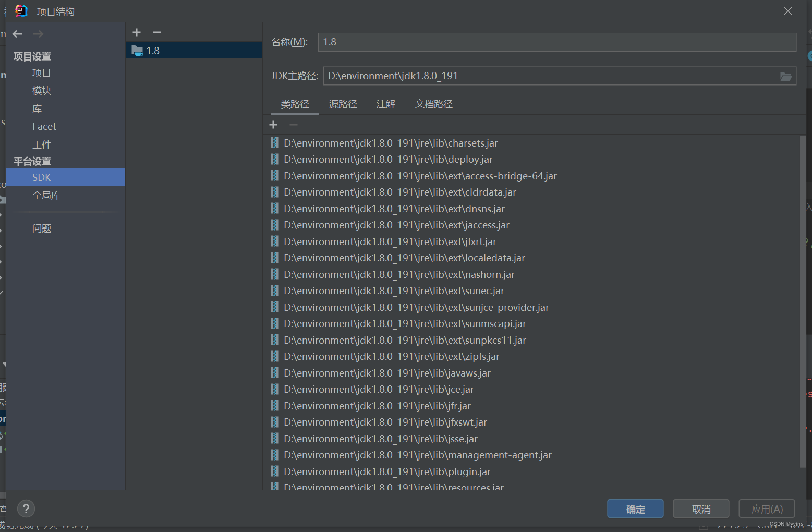Click jar icon beside zipfs.jar

click(275, 356)
